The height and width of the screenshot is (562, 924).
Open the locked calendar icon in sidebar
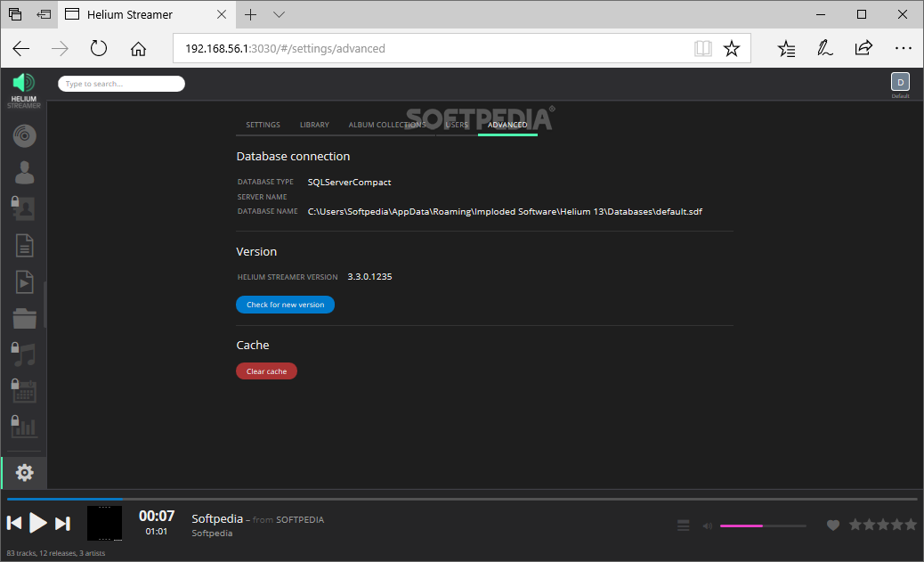tap(23, 390)
